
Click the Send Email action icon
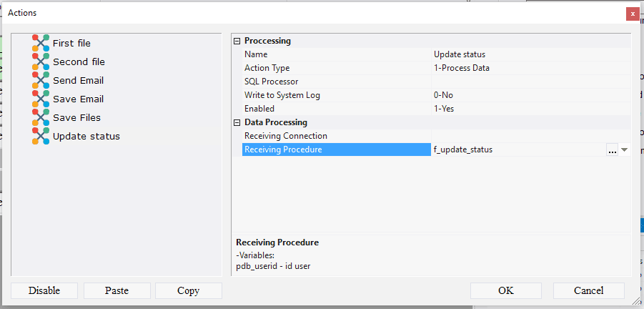[x=41, y=80]
